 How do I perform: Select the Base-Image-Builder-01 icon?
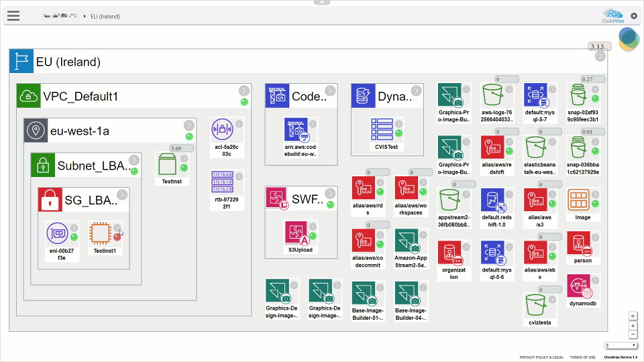pyautogui.click(x=363, y=293)
